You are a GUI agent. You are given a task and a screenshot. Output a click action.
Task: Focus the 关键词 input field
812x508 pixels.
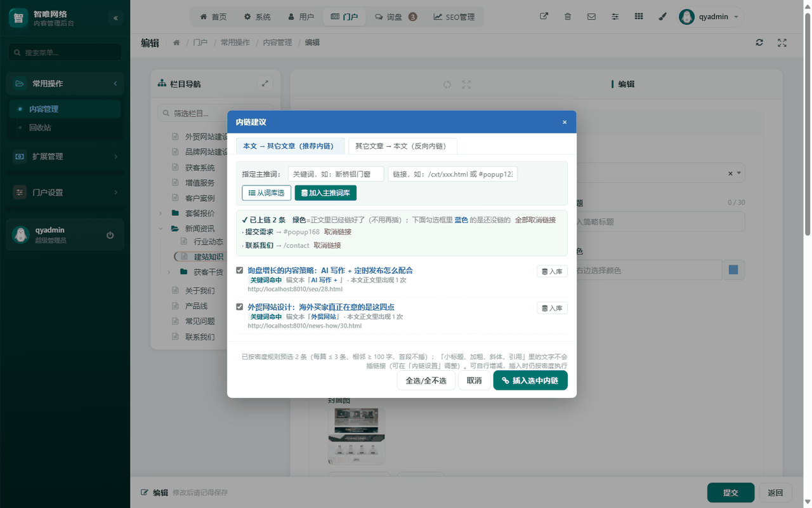[x=336, y=174]
